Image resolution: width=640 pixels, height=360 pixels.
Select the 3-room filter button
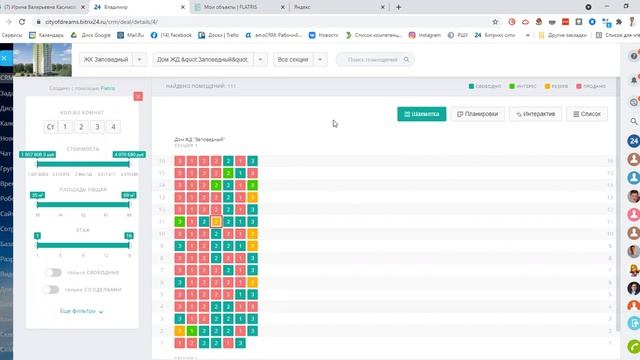(x=97, y=127)
